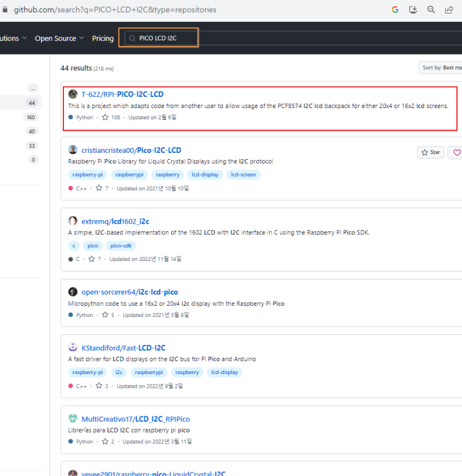Viewport: 462px width, 476px height.
Task: Click the KStandiford user avatar
Action: click(x=73, y=347)
